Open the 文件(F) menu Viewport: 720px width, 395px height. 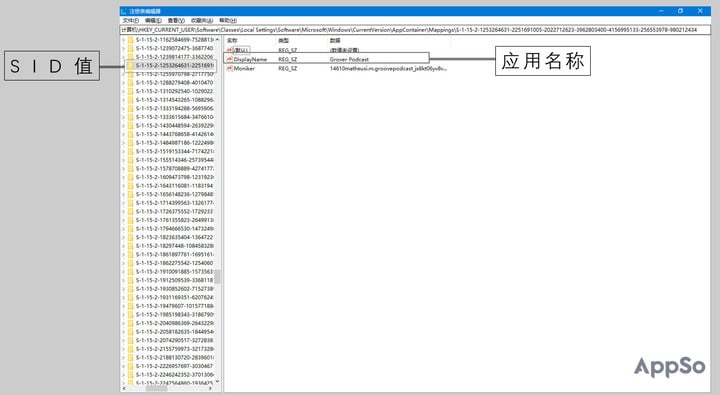tap(130, 21)
